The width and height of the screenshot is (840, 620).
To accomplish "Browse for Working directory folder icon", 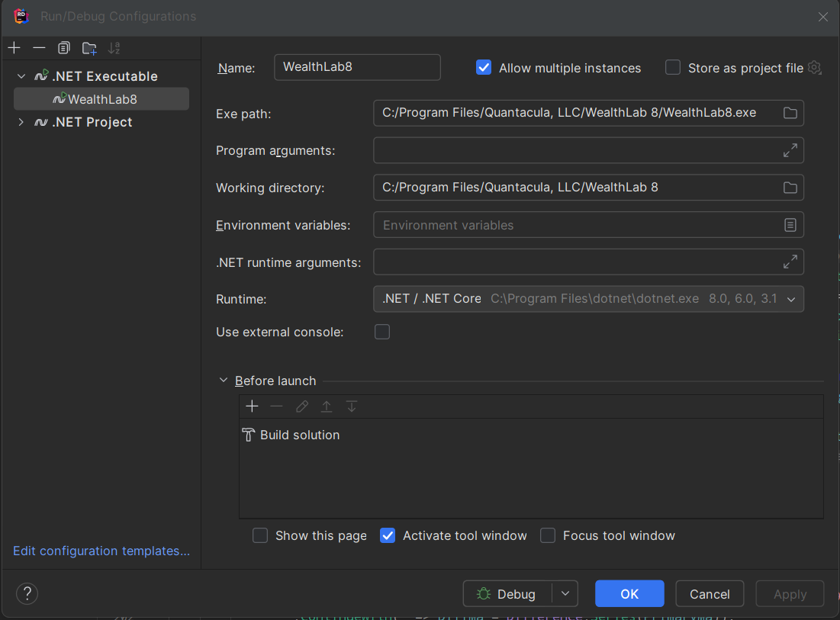I will point(790,188).
